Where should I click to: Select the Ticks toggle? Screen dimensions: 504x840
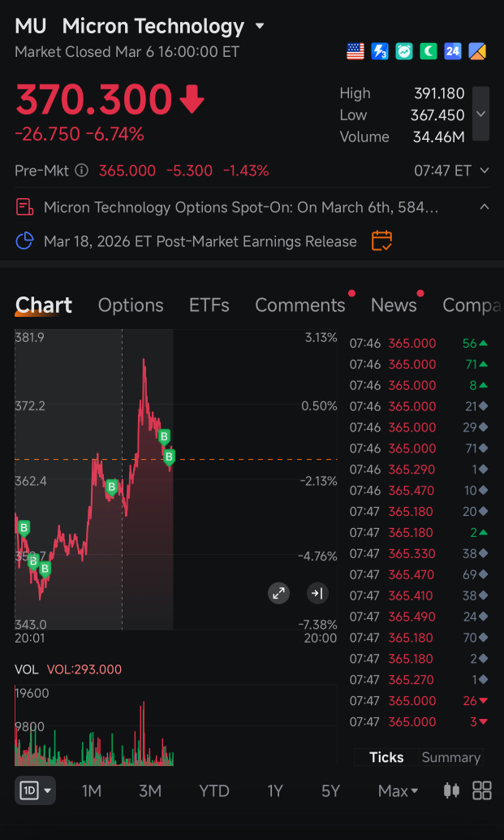386,757
